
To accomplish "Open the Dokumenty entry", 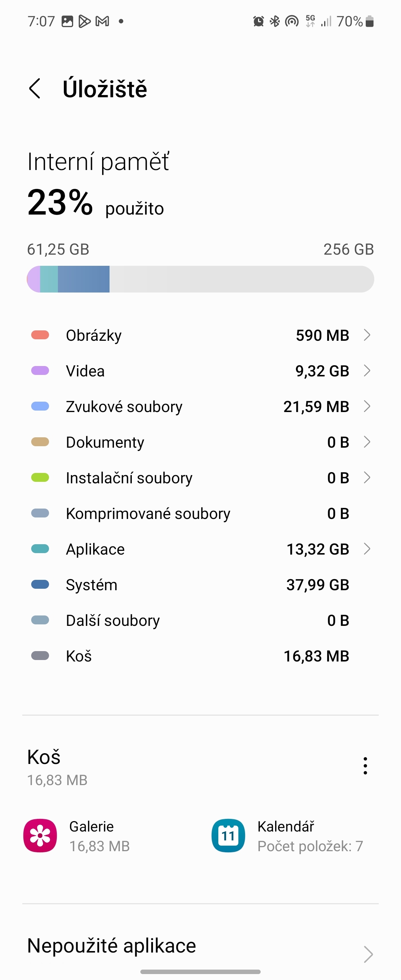I will click(x=105, y=442).
